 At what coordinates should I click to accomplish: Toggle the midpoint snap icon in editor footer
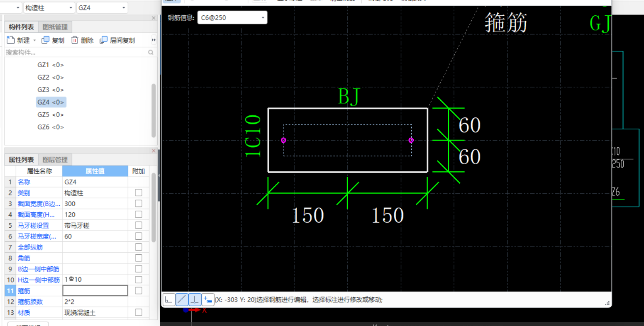click(182, 299)
